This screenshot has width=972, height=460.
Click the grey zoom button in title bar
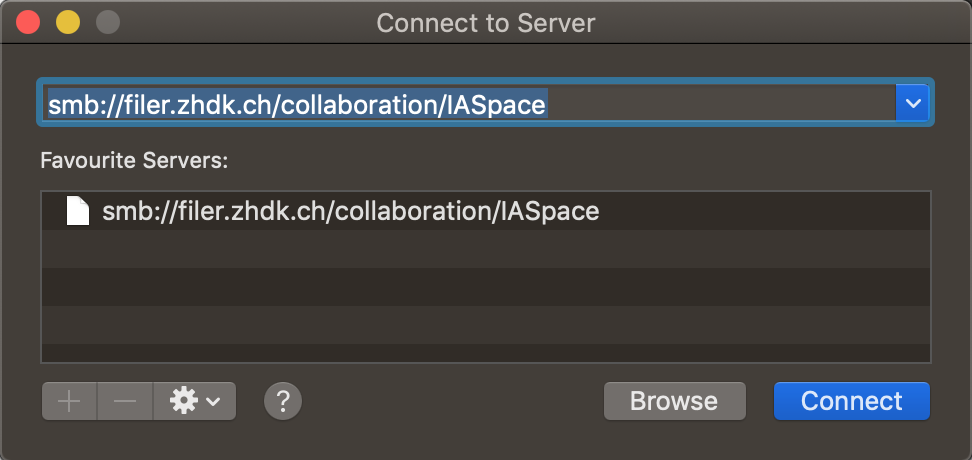pyautogui.click(x=106, y=22)
